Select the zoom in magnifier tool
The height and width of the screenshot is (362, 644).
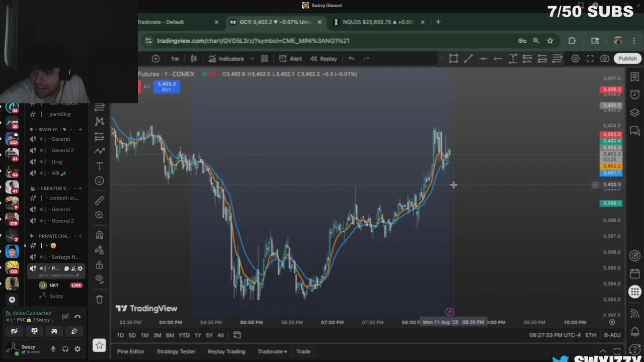pos(99,215)
